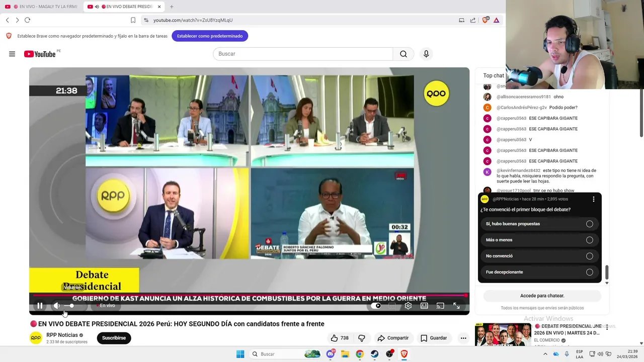Mute the video with the speaker icon
The height and width of the screenshot is (362, 644).
[x=57, y=306]
